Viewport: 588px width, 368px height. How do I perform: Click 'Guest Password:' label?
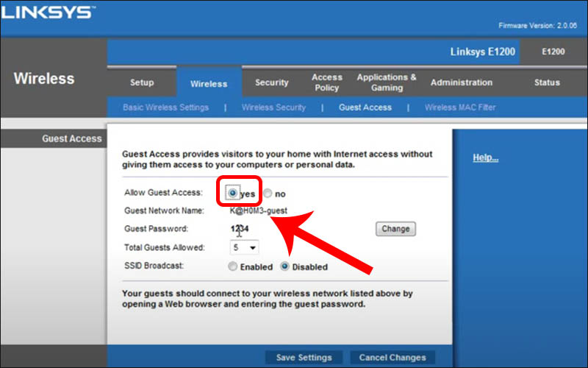click(x=156, y=229)
